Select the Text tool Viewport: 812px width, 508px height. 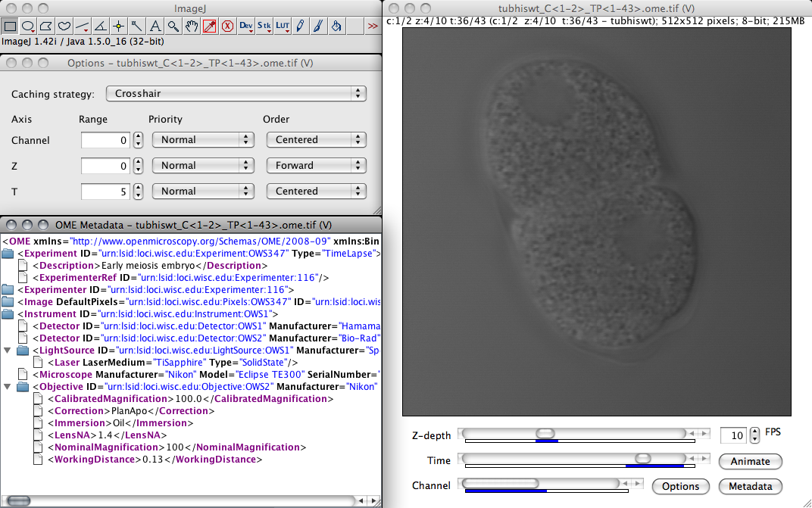[155, 26]
